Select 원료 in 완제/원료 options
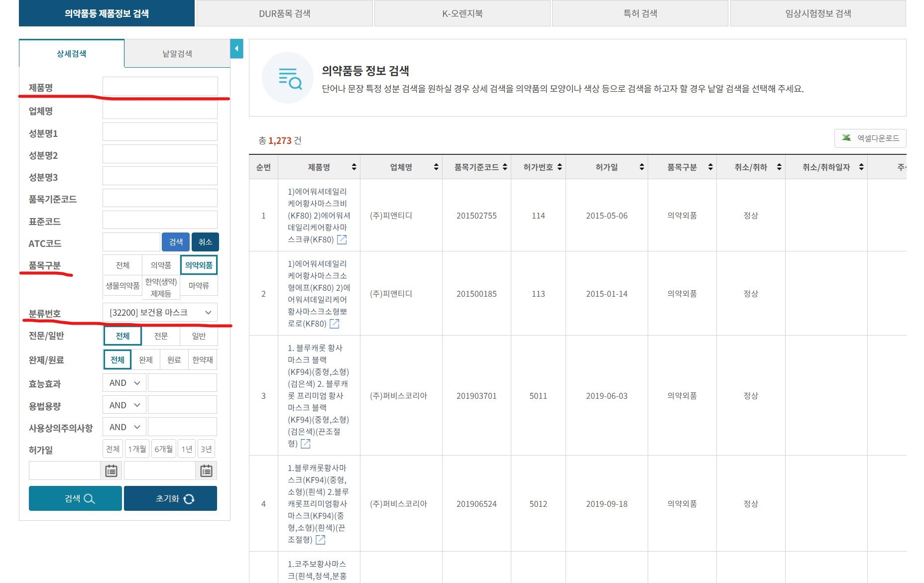924x583 pixels. 174,360
